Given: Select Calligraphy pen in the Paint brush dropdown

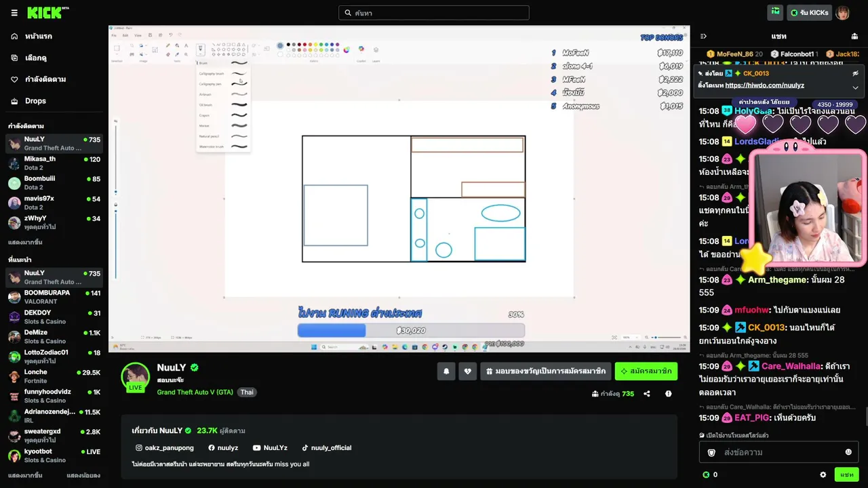Looking at the screenshot, I should pos(223,84).
